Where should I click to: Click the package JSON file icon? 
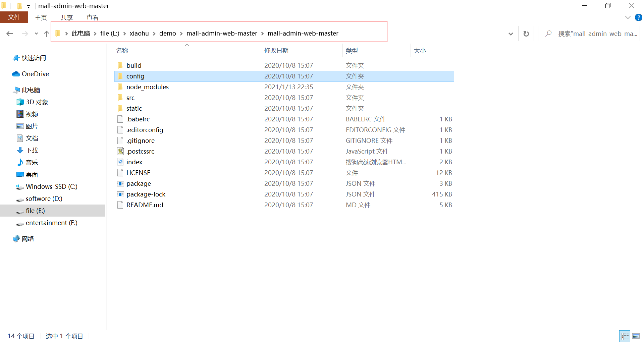pos(120,183)
